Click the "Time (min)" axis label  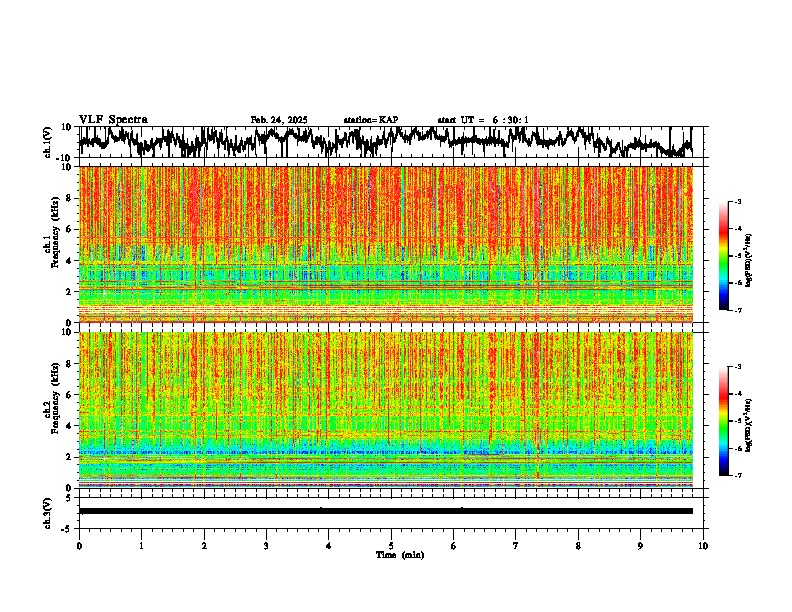400,555
